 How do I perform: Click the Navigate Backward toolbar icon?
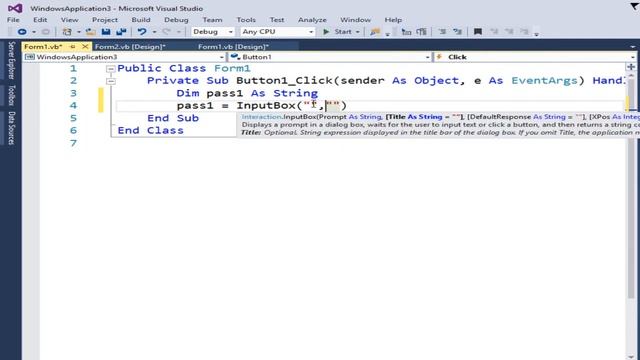pos(22,31)
